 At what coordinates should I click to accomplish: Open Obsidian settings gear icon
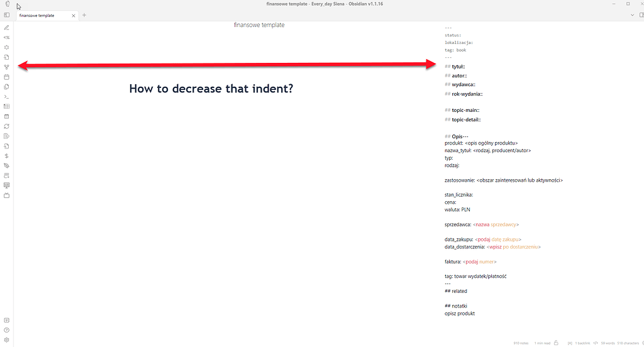pos(6,339)
